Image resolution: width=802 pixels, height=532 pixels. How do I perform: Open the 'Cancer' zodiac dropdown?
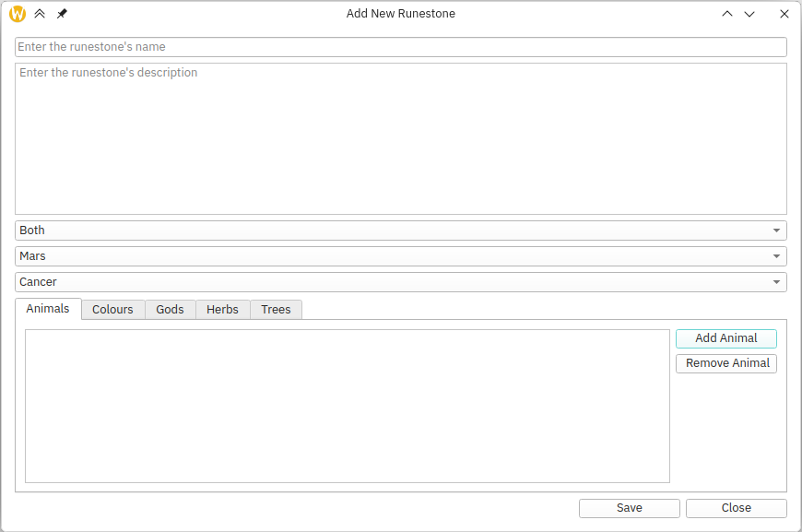pyautogui.click(x=400, y=282)
